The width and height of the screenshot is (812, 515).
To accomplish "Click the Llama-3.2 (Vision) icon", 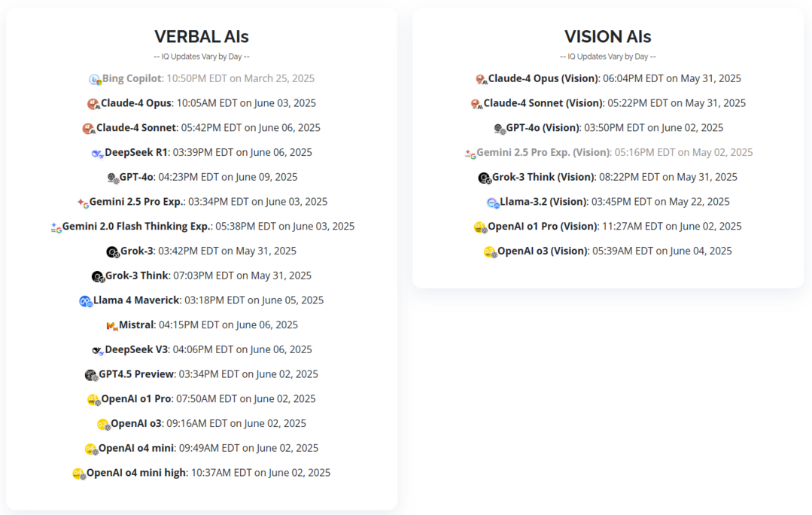I will tap(493, 203).
